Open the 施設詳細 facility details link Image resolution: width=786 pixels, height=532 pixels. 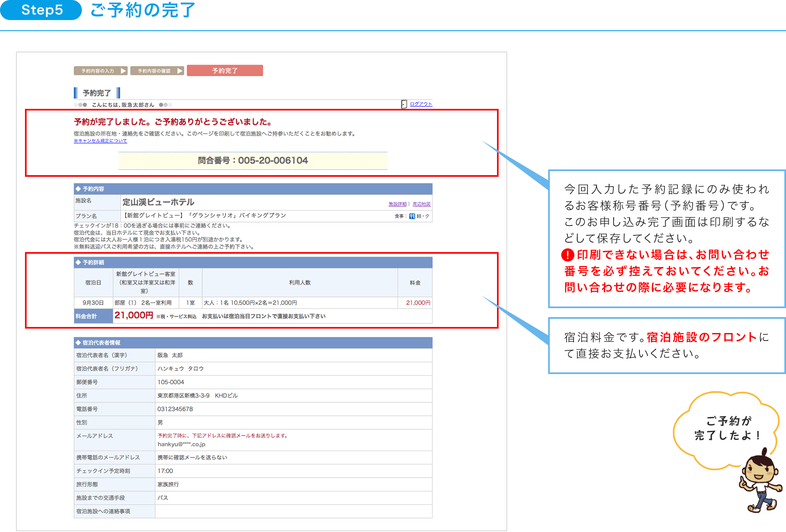tap(397, 204)
